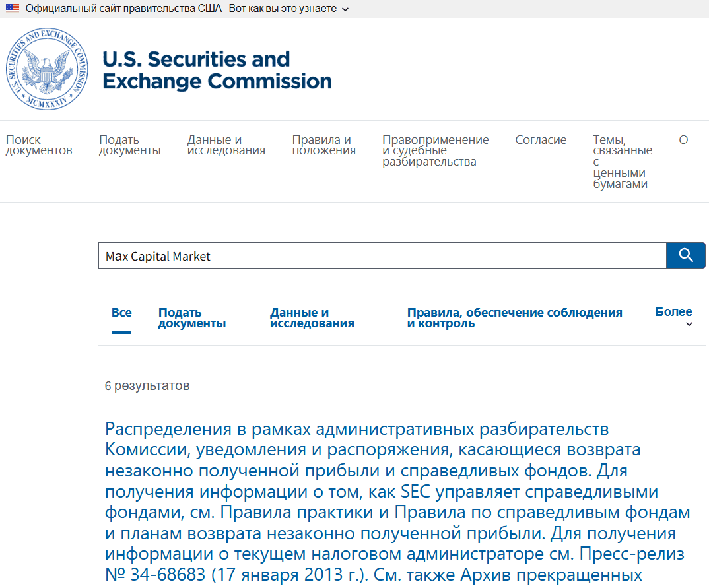Image resolution: width=709 pixels, height=588 pixels.
Task: Open the "Более" dropdown of filters
Action: (x=673, y=315)
